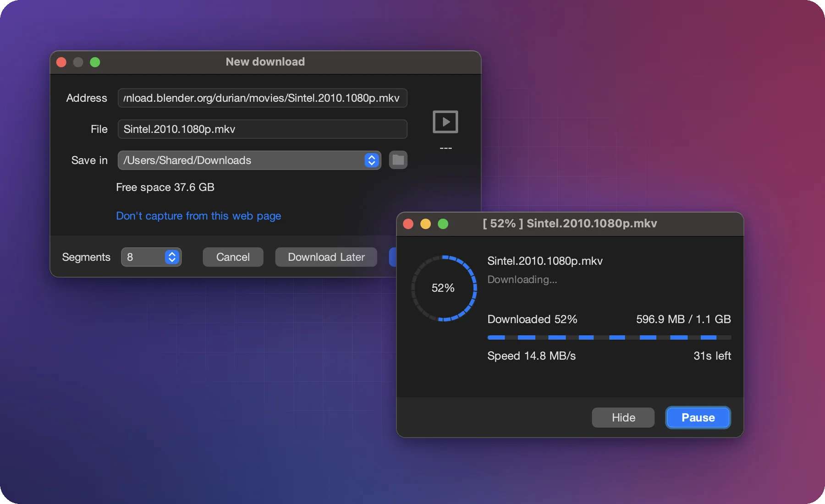Zoom the New download window
Image resolution: width=825 pixels, height=504 pixels.
tap(95, 62)
